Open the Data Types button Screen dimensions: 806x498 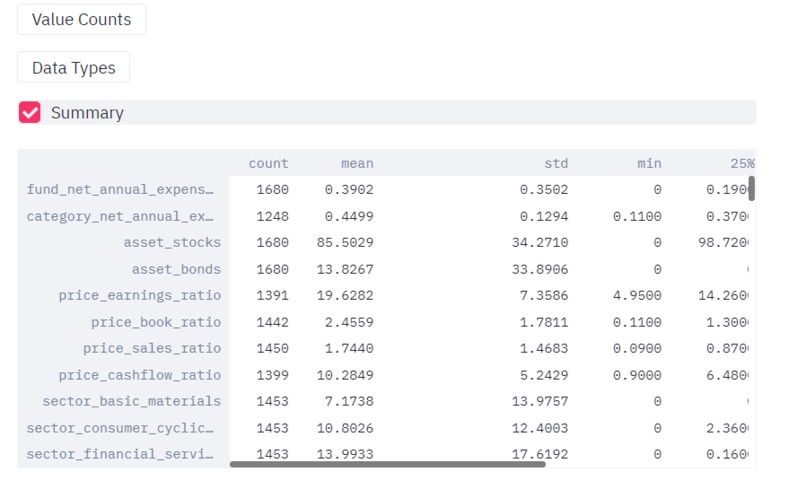tap(74, 67)
